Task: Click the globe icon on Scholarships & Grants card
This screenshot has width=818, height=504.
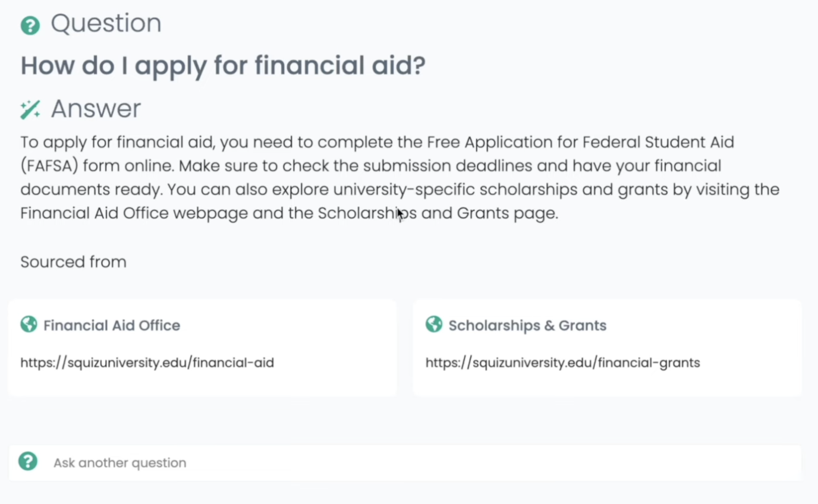Action: point(434,325)
